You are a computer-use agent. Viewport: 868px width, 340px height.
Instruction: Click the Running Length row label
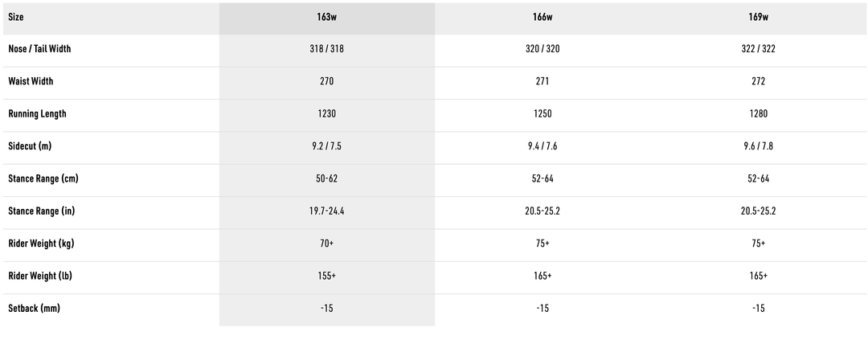coord(37,113)
